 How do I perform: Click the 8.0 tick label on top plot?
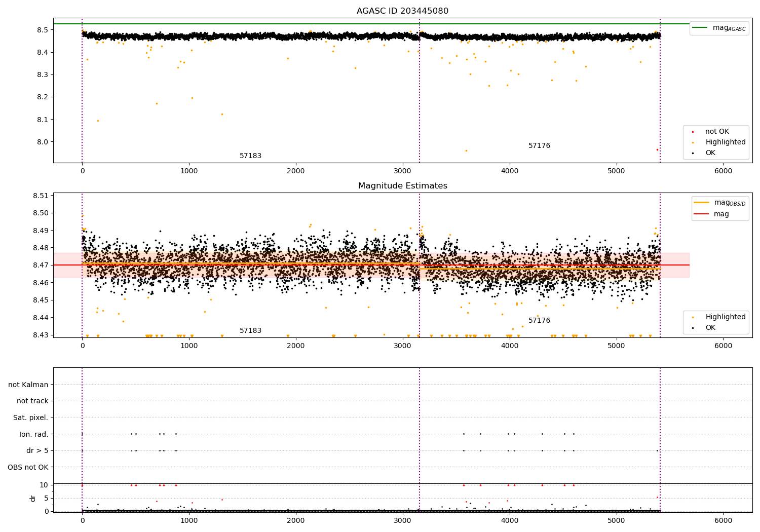43,142
